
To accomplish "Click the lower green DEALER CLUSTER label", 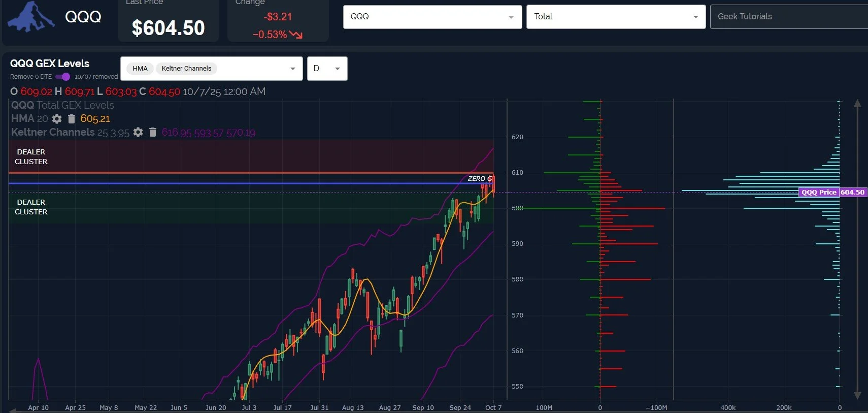I will click(31, 207).
